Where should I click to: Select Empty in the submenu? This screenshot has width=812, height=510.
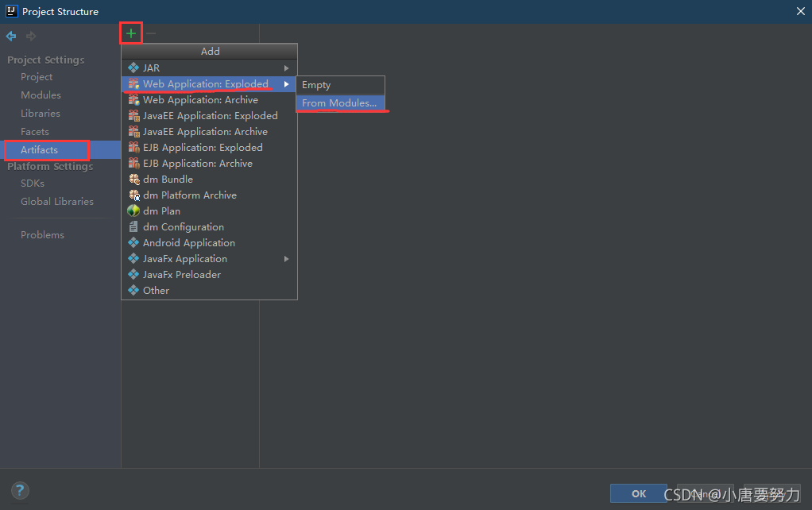coord(340,85)
